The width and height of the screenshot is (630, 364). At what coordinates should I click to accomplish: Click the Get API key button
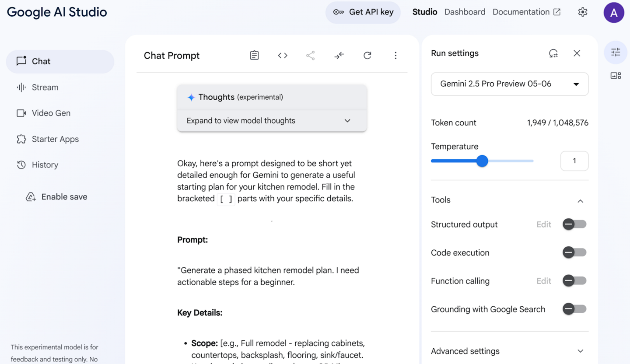(x=363, y=12)
